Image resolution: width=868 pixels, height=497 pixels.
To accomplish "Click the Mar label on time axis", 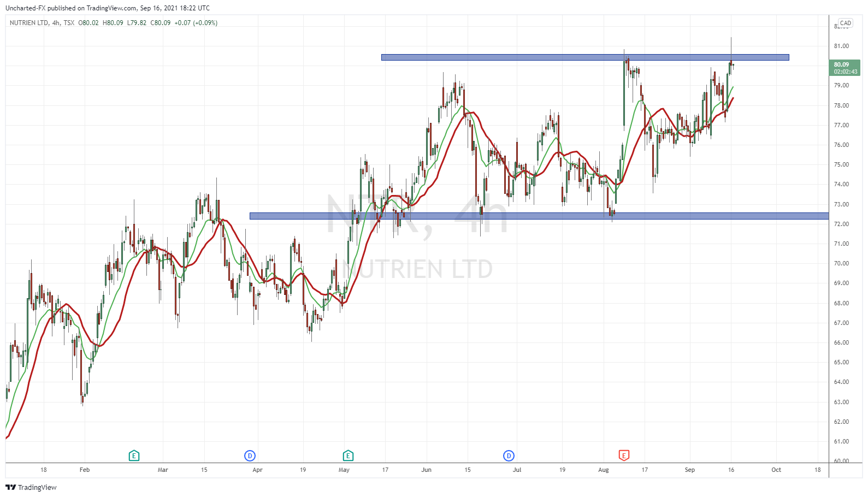I will tap(163, 470).
